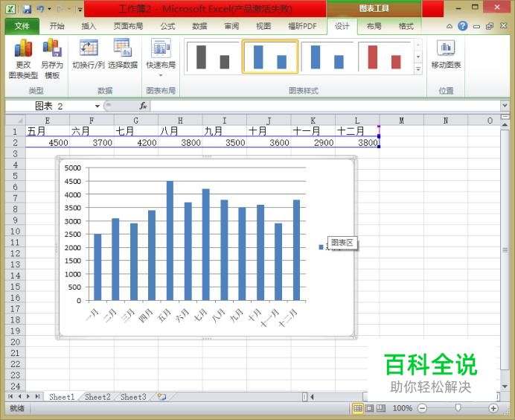Open the Undo history dropdown arrow

click(50, 9)
